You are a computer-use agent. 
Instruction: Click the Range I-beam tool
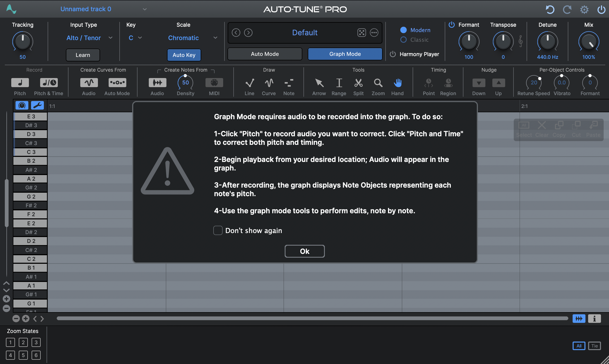click(339, 83)
